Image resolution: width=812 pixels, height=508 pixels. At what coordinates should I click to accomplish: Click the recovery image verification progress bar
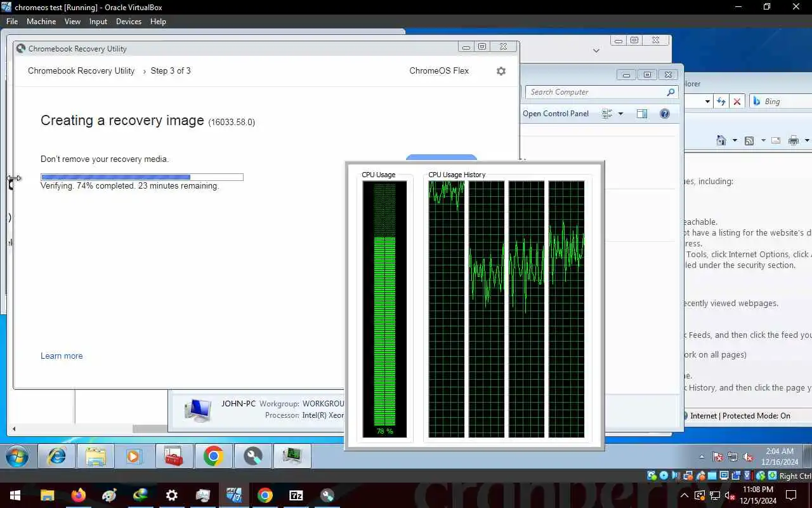pos(142,177)
